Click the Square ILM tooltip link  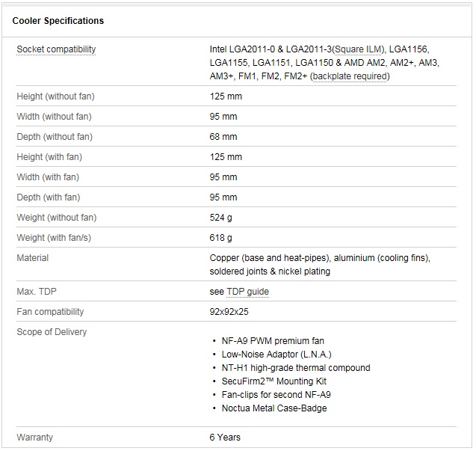pyautogui.click(x=358, y=49)
